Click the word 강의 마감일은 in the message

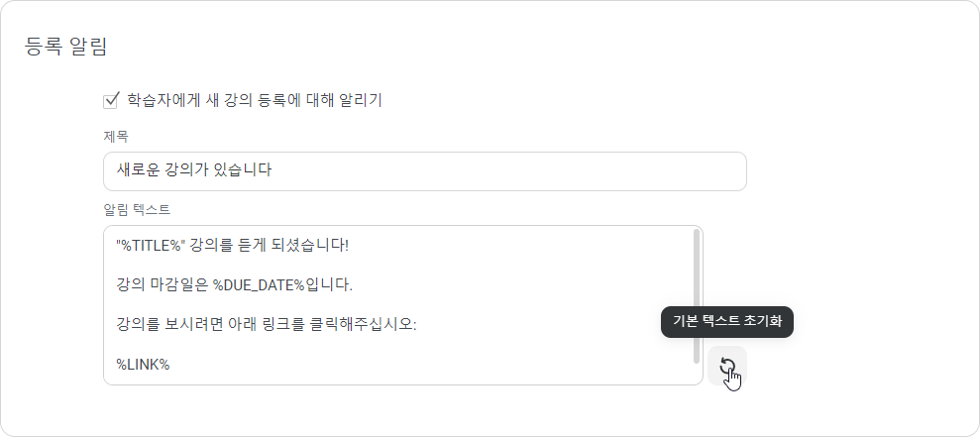coord(163,285)
